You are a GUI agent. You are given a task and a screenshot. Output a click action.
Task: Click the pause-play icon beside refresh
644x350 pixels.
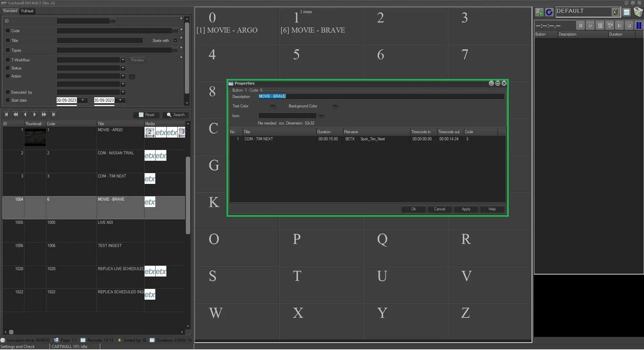click(x=539, y=12)
